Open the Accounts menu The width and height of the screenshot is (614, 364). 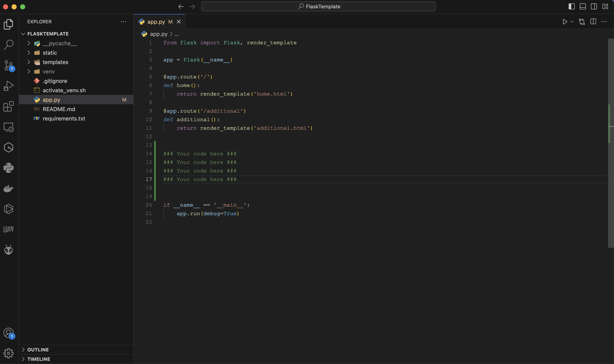(x=9, y=333)
